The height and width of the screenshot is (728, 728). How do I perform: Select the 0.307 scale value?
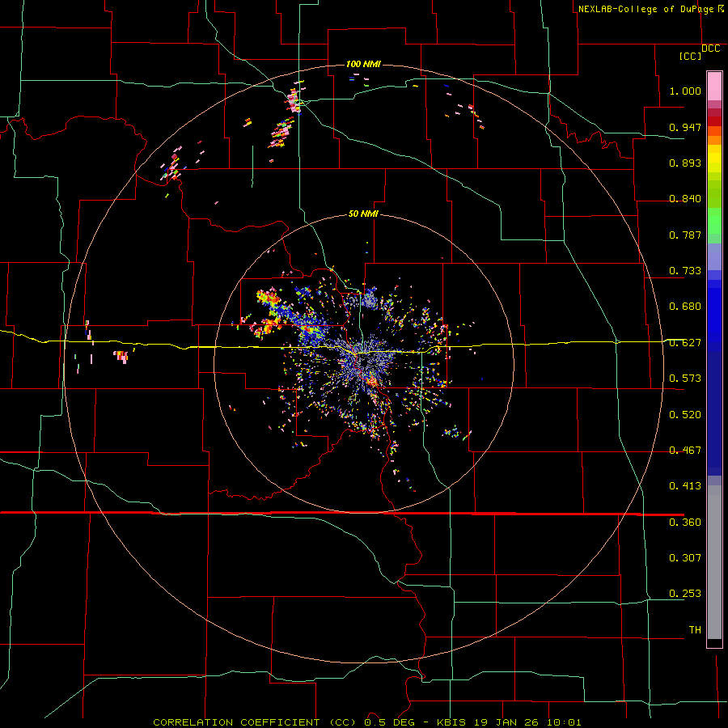pos(685,558)
